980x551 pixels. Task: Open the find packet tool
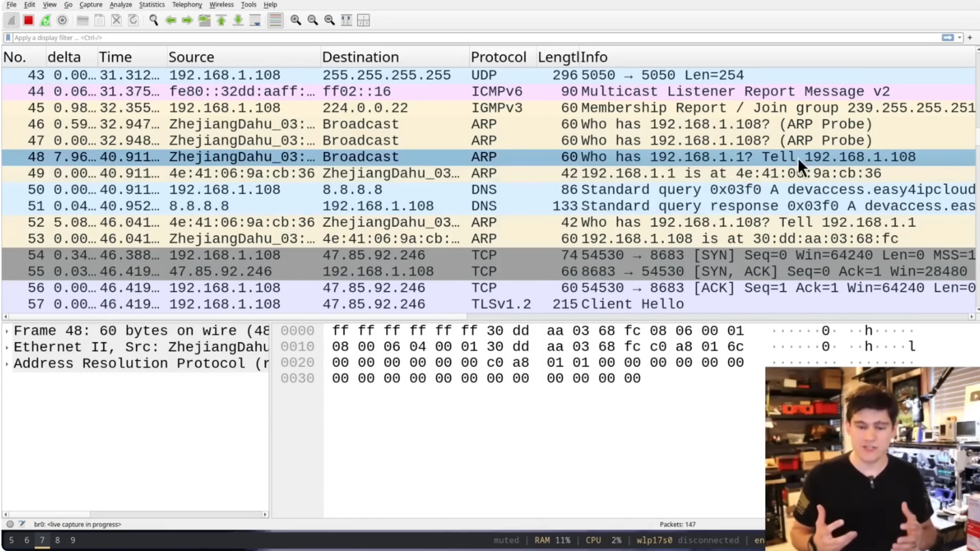click(153, 20)
